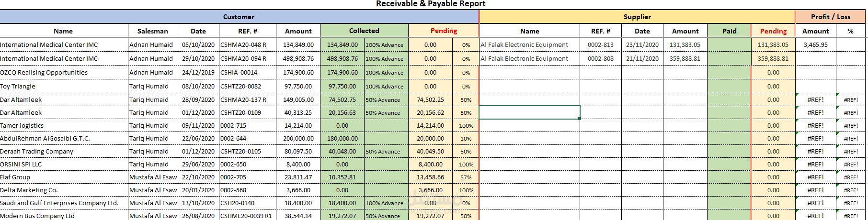
Task: Select the "Profit / Loss" header cell
Action: coord(830,17)
